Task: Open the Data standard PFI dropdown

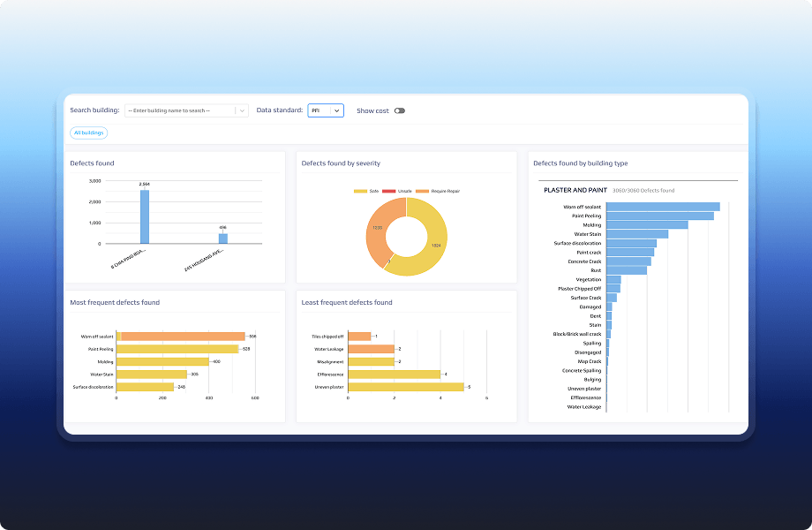Action: point(326,110)
